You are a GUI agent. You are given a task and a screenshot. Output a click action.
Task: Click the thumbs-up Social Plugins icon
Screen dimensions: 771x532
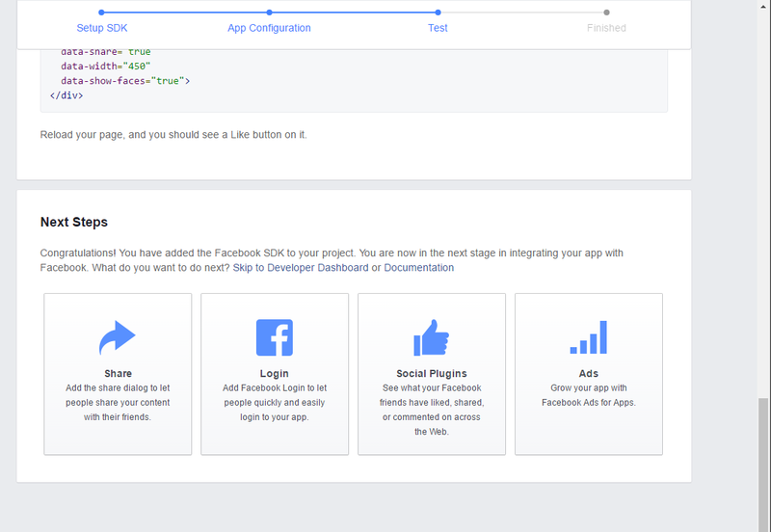pos(431,337)
